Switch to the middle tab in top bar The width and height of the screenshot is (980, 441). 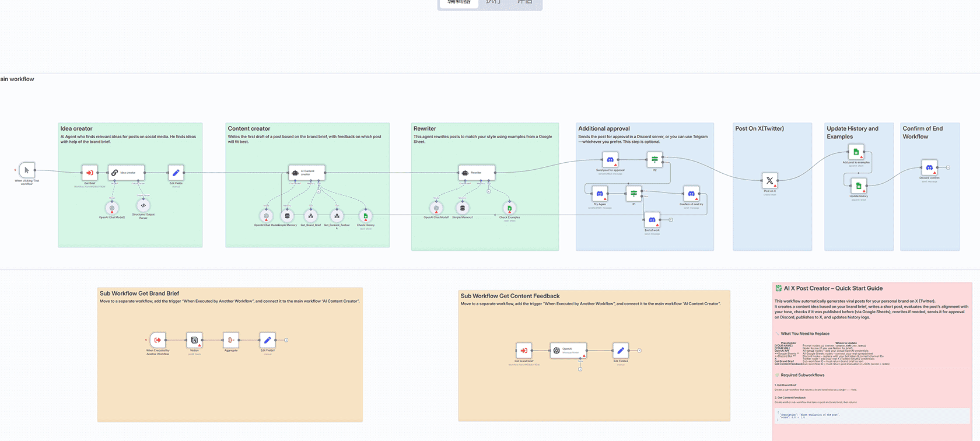(493, 3)
